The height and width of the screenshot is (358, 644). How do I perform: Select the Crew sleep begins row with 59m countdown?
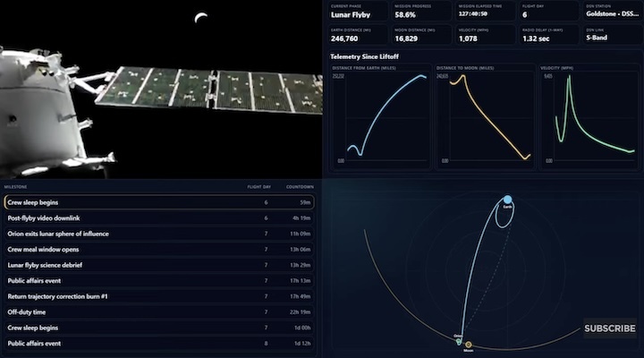[159, 202]
